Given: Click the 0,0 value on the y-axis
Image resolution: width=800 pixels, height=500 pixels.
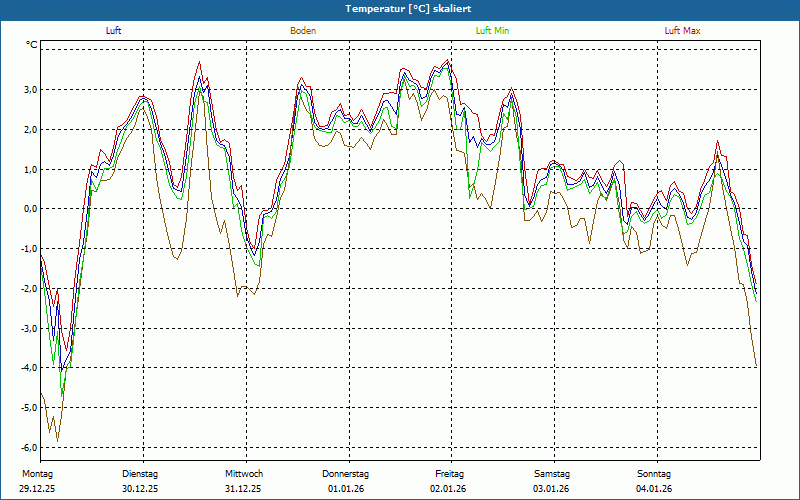Looking at the screenshot, I should (31, 209).
